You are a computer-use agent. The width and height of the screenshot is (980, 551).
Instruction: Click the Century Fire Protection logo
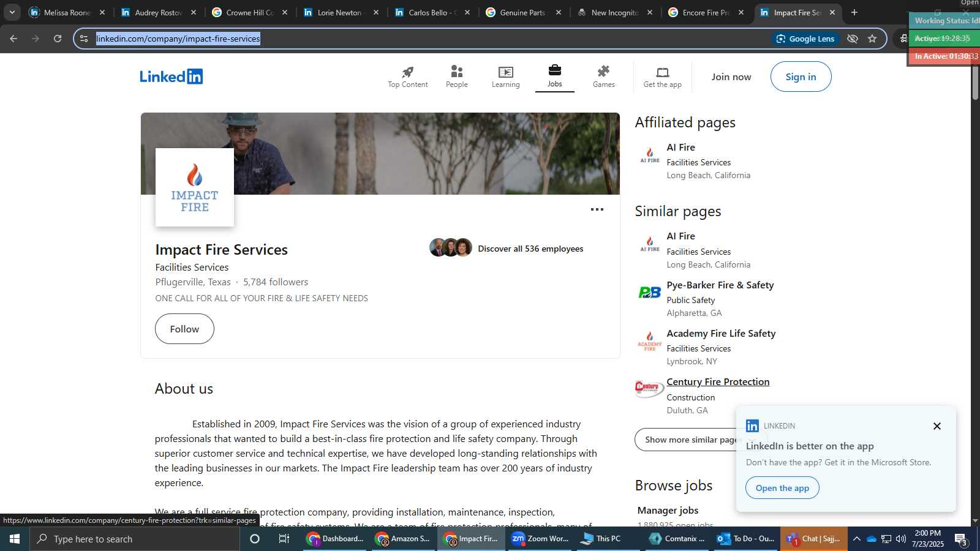pyautogui.click(x=649, y=388)
